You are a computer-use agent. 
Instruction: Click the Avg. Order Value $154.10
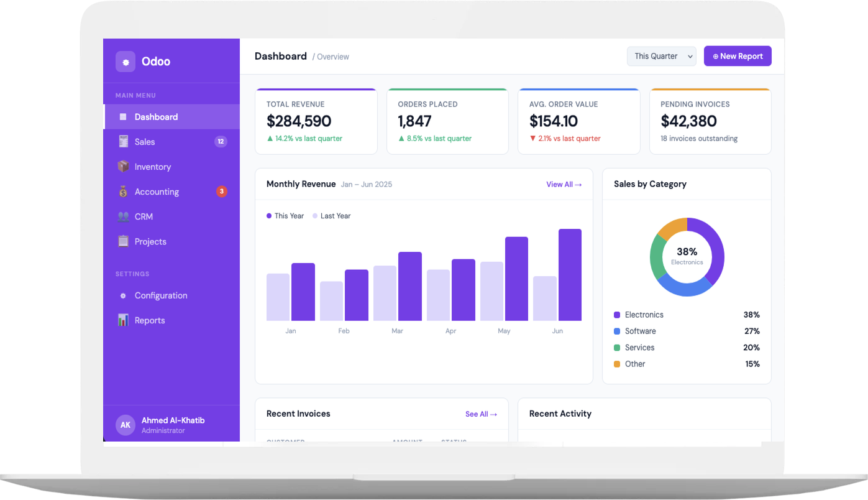tap(554, 121)
